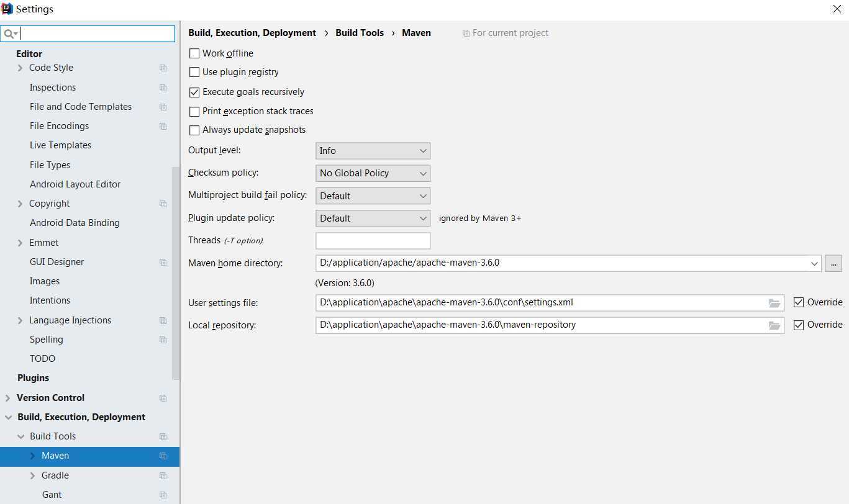Uncheck Execute goals recursively

[x=194, y=92]
